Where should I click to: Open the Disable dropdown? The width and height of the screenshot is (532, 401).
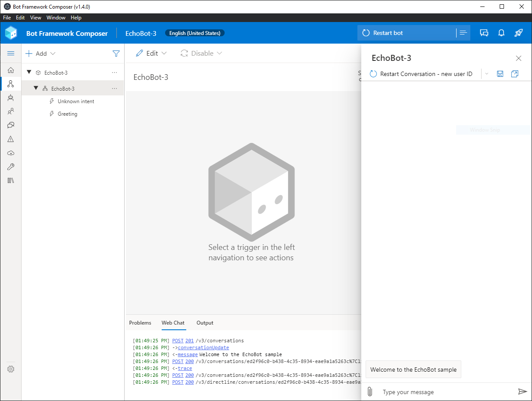point(201,53)
